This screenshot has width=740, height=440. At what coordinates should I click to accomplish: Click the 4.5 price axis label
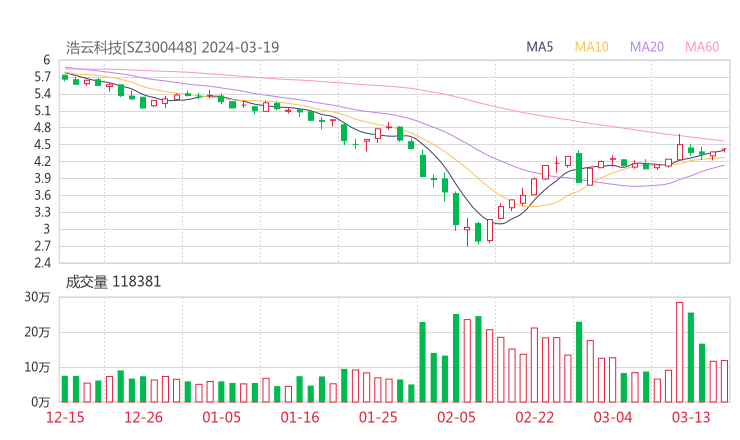[x=42, y=144]
